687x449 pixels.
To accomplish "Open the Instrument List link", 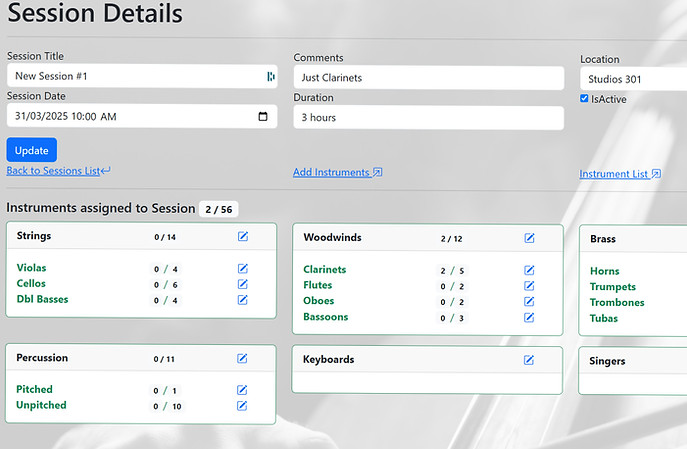I will click(620, 174).
